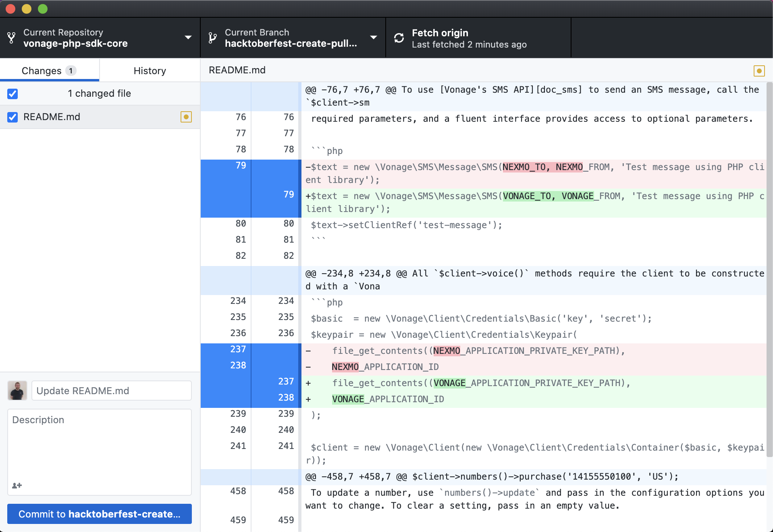Open the Current Repository dropdown arrow

188,37
